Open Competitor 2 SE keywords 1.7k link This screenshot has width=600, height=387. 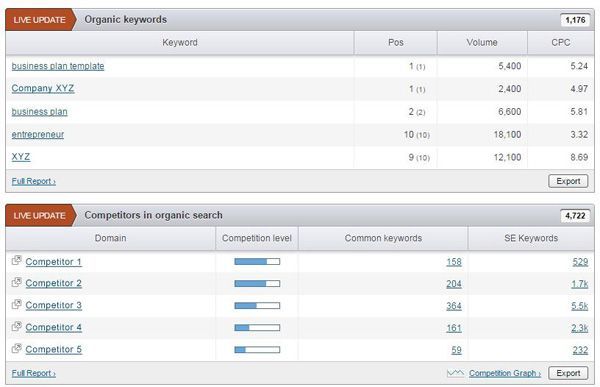coord(580,284)
